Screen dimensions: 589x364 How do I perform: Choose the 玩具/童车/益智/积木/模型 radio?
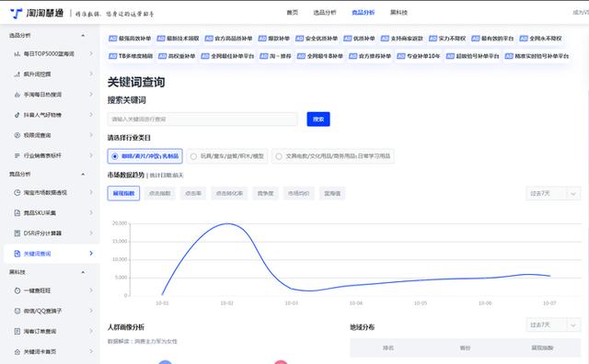[193, 156]
